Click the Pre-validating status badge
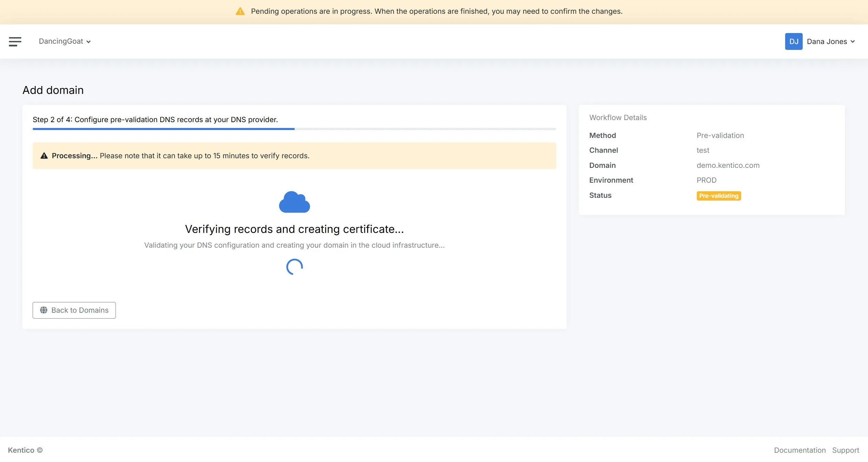Viewport: 868px width, 462px height. (718, 196)
